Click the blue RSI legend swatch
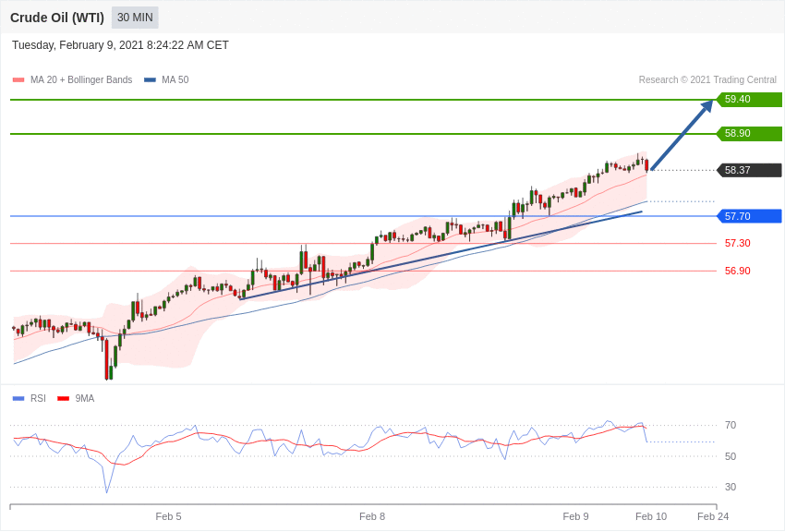This screenshot has width=785, height=532. (18, 399)
